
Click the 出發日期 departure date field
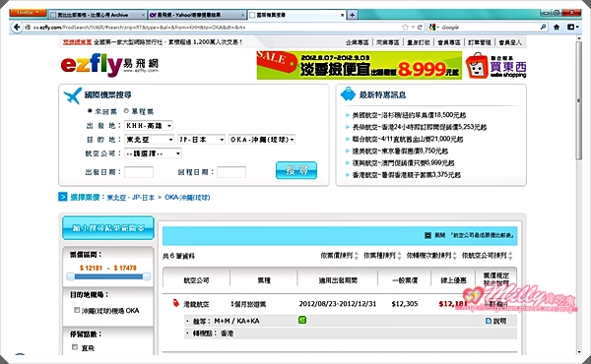click(x=139, y=172)
